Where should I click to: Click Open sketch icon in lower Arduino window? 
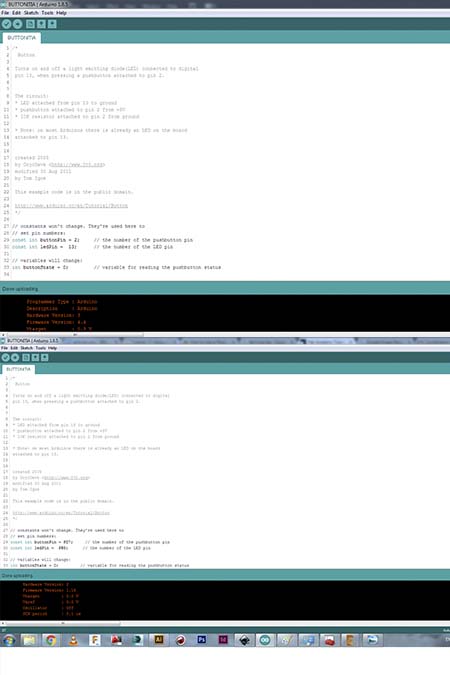tap(35, 357)
